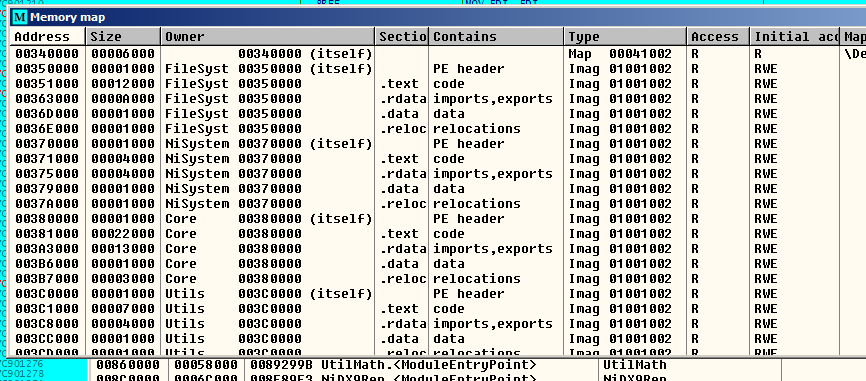866x381 pixels.
Task: Select the FileSyst PE header row 00350000
Action: 438,68
